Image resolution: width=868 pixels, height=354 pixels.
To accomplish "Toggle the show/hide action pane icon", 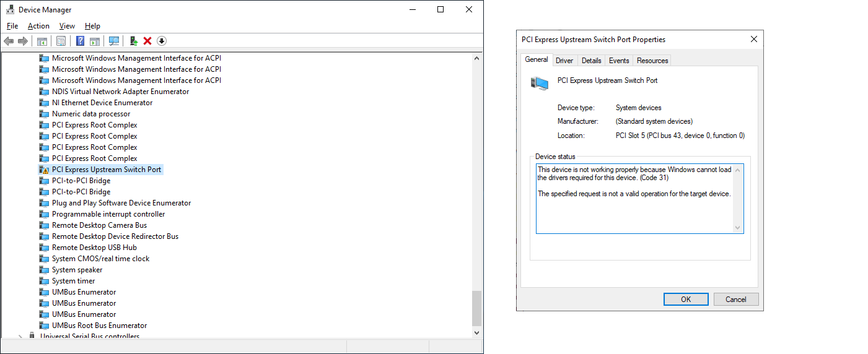I will [95, 41].
